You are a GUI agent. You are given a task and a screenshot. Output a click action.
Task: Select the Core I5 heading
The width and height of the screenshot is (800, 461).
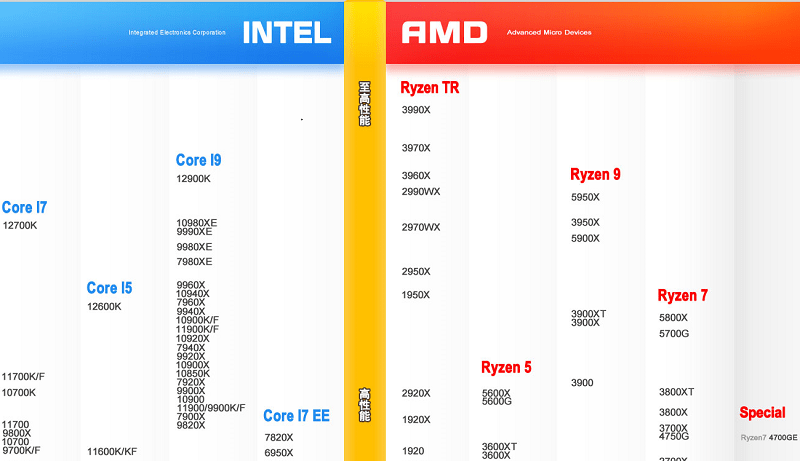pos(109,288)
